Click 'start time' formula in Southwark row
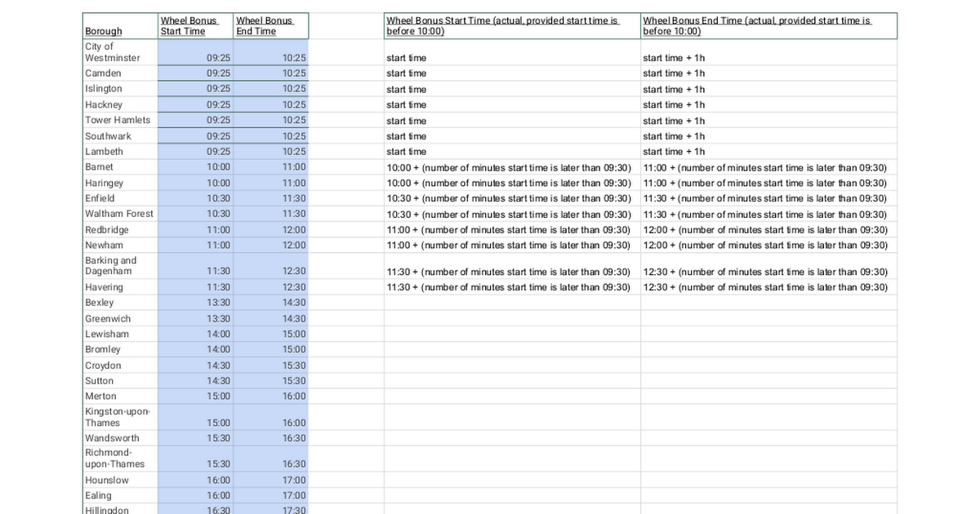This screenshot has width=980, height=514. tap(512, 136)
